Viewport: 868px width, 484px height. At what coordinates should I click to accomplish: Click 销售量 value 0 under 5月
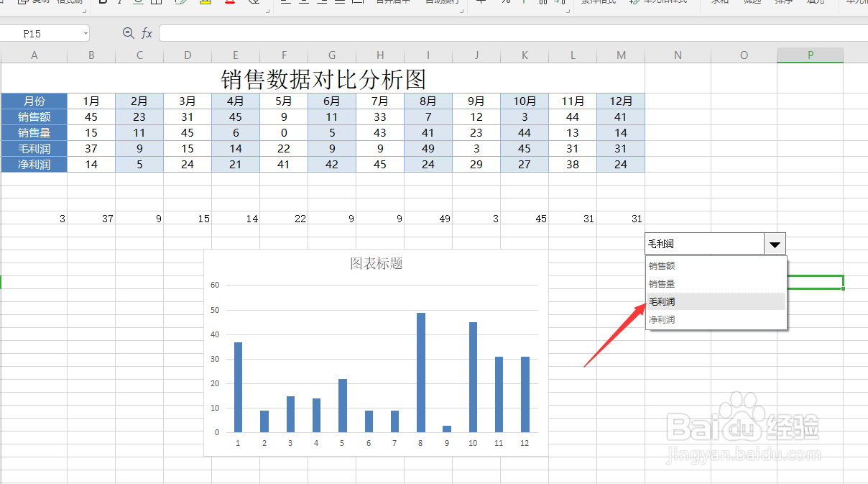pos(284,133)
